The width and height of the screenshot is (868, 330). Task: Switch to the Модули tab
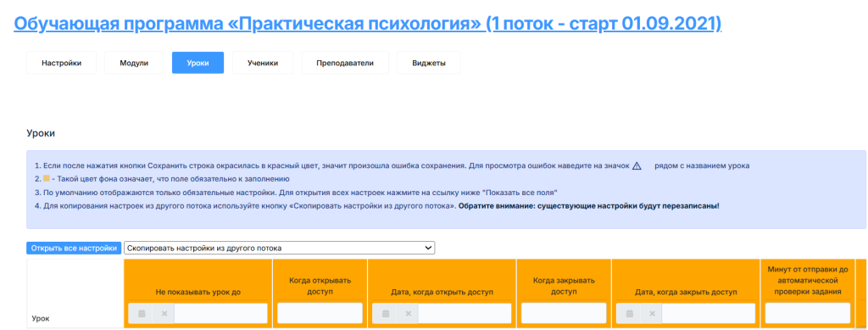(134, 63)
